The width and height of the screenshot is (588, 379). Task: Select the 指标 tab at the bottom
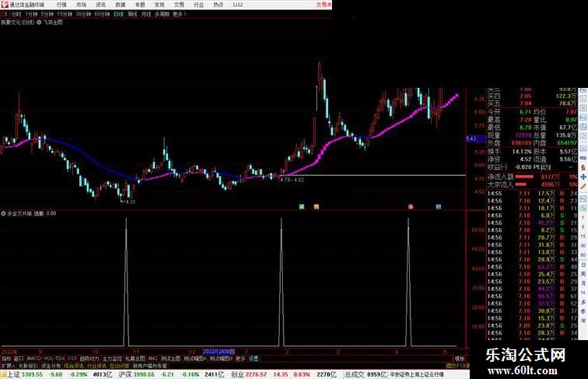(x=6, y=358)
